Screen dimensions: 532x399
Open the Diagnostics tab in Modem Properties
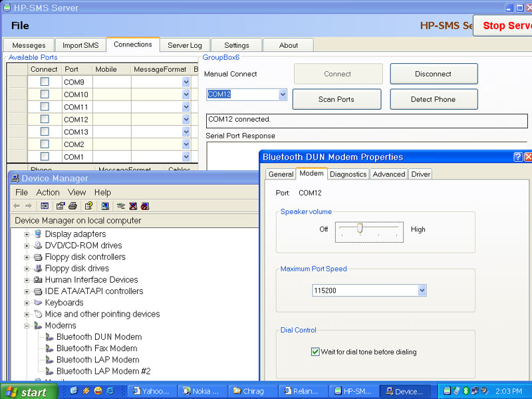[348, 174]
